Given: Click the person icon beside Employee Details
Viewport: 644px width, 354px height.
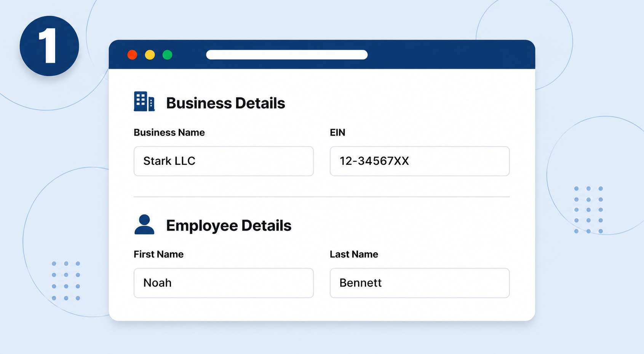Looking at the screenshot, I should tap(144, 224).
